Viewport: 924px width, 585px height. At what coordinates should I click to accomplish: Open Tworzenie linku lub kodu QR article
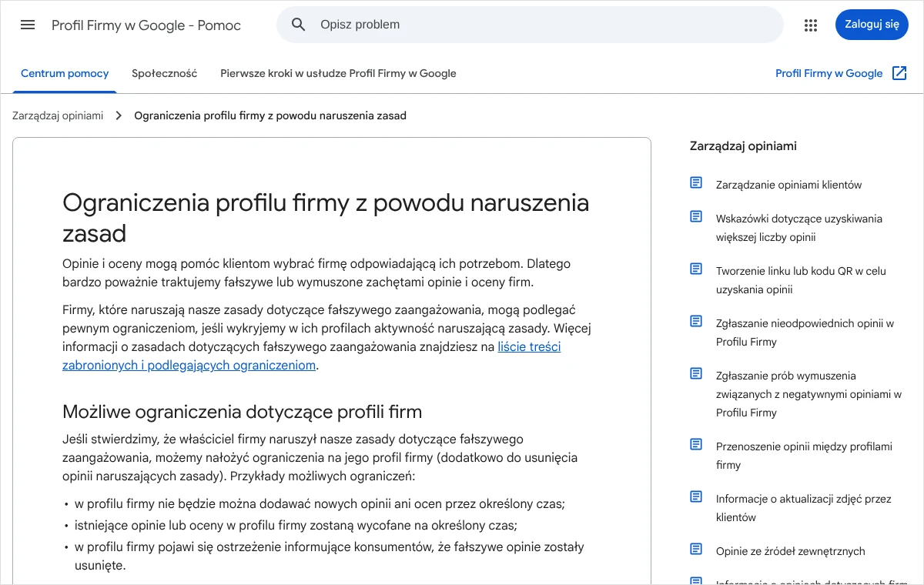[801, 280]
